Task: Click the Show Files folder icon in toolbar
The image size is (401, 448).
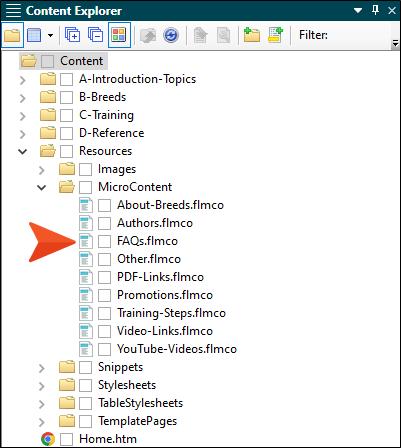Action: click(x=12, y=35)
